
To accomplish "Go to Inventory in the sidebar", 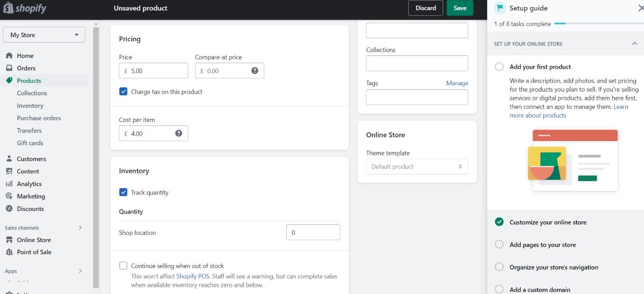I will 30,106.
